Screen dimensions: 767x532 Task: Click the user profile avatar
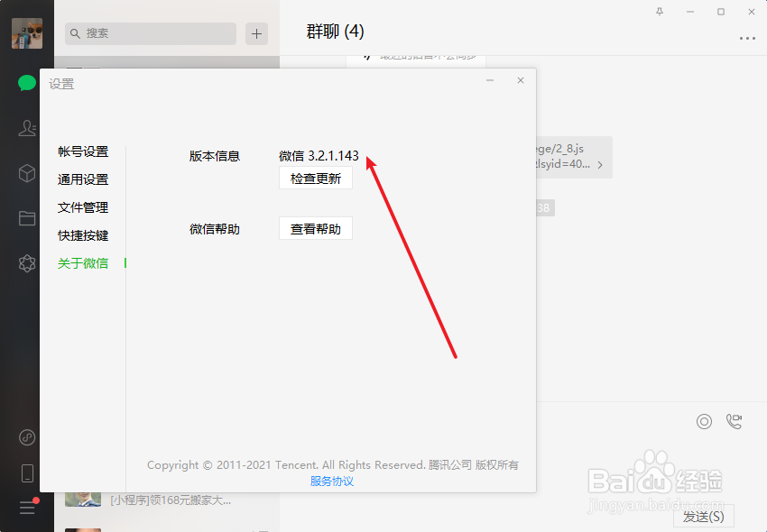tap(27, 33)
